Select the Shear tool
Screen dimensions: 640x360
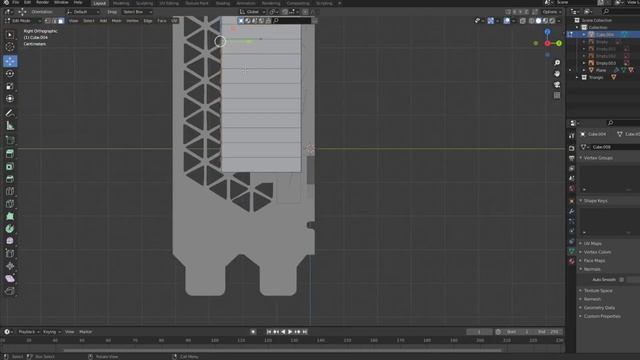point(10,279)
